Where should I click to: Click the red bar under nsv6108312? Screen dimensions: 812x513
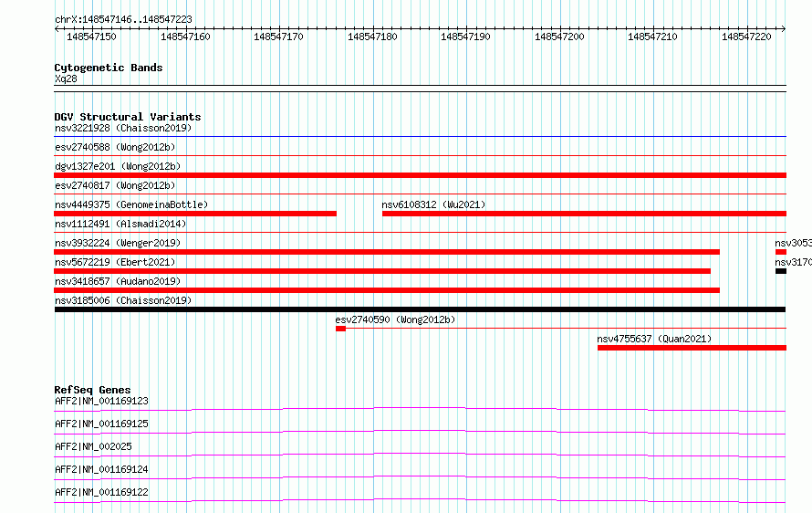point(584,214)
